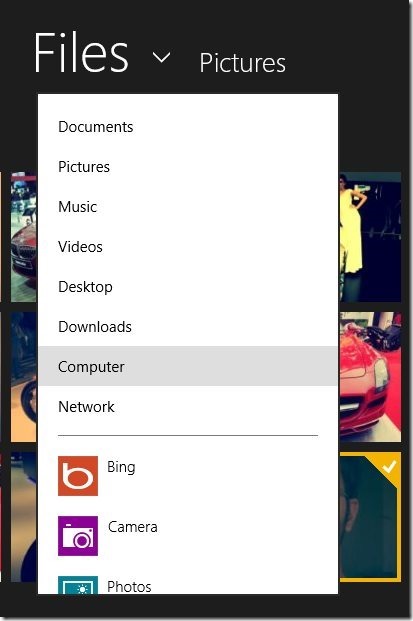The width and height of the screenshot is (413, 621).
Task: Open the Bing app icon
Action: point(78,476)
